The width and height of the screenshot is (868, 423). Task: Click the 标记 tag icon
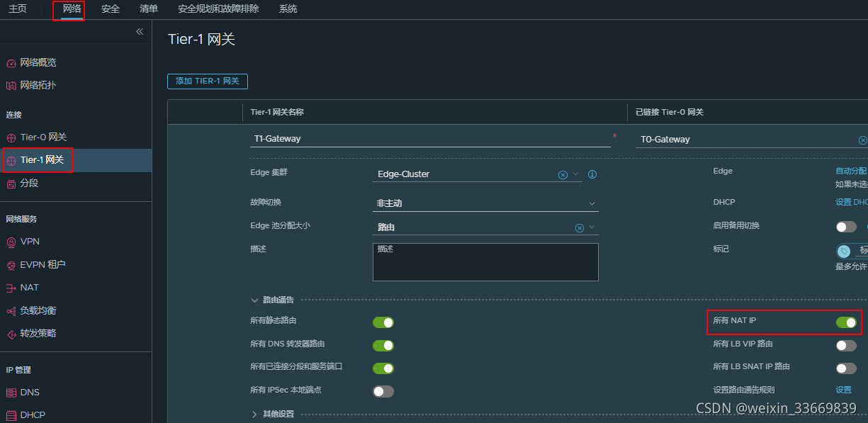pyautogui.click(x=844, y=251)
